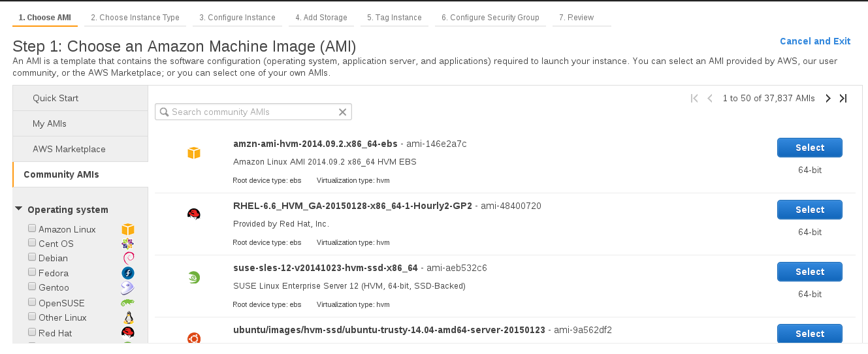Click the Cancel and Exit link
The height and width of the screenshot is (354, 868).
pyautogui.click(x=815, y=41)
